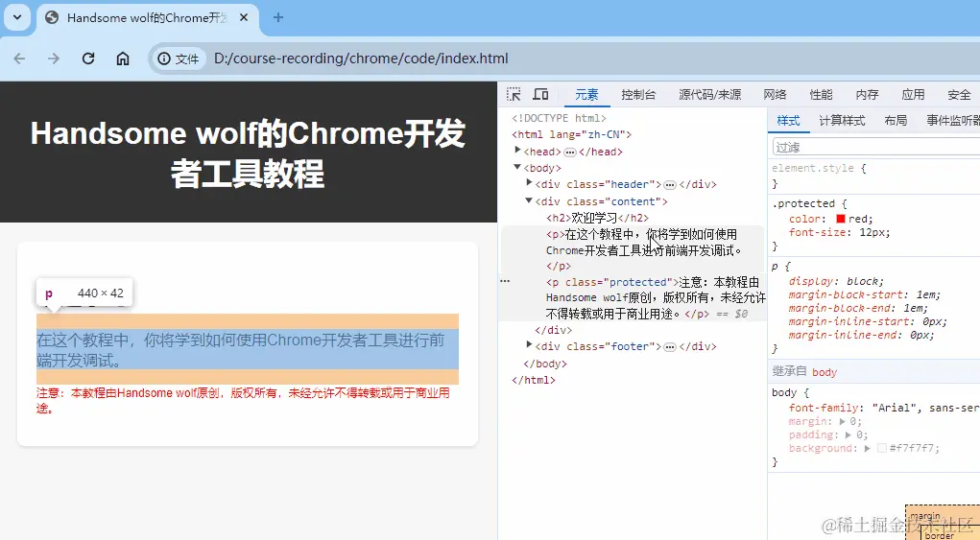Select the DOCTYPE html row

click(559, 118)
